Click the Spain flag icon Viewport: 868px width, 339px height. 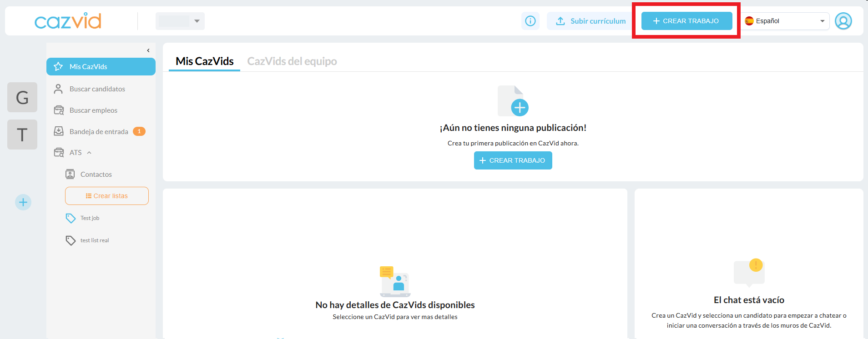(749, 21)
